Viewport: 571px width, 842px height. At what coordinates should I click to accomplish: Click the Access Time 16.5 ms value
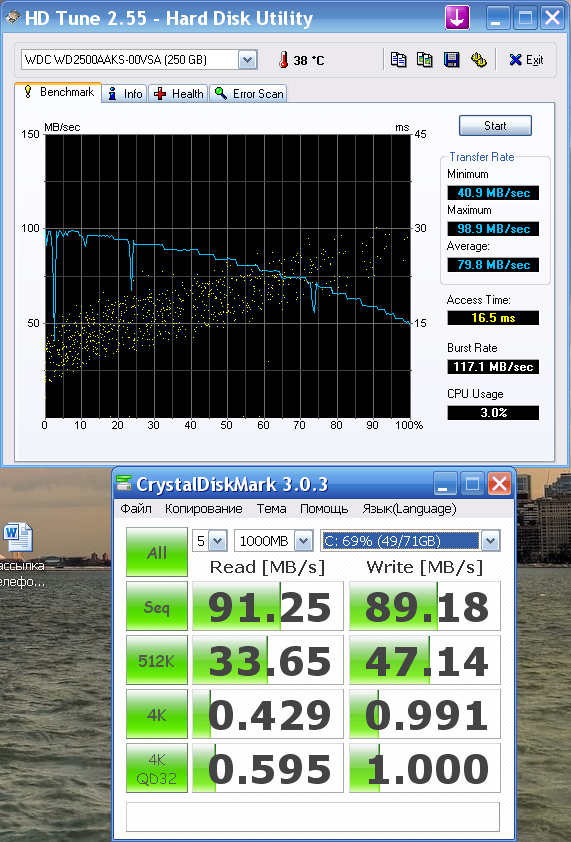point(493,318)
